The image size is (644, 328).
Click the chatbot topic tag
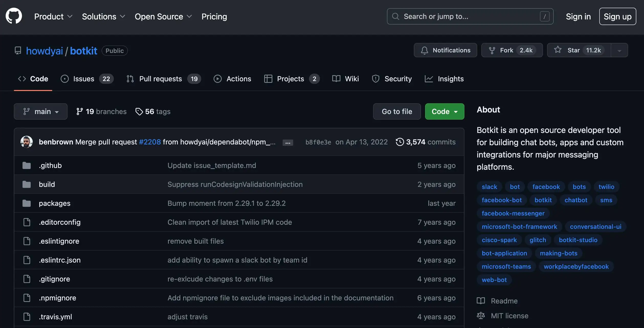point(576,200)
